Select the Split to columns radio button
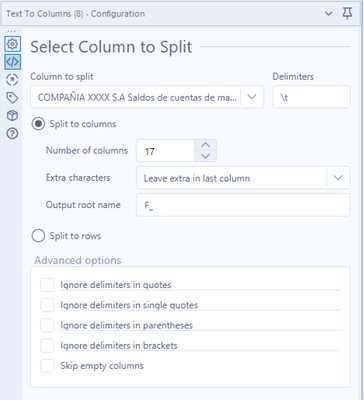Screen dimensions: 364x400 pos(38,124)
